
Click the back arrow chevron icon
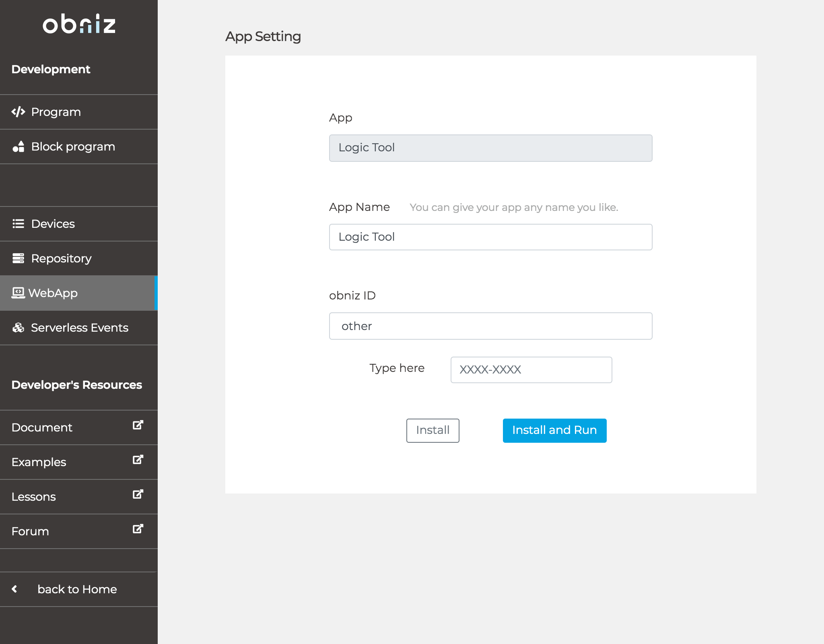(x=14, y=589)
